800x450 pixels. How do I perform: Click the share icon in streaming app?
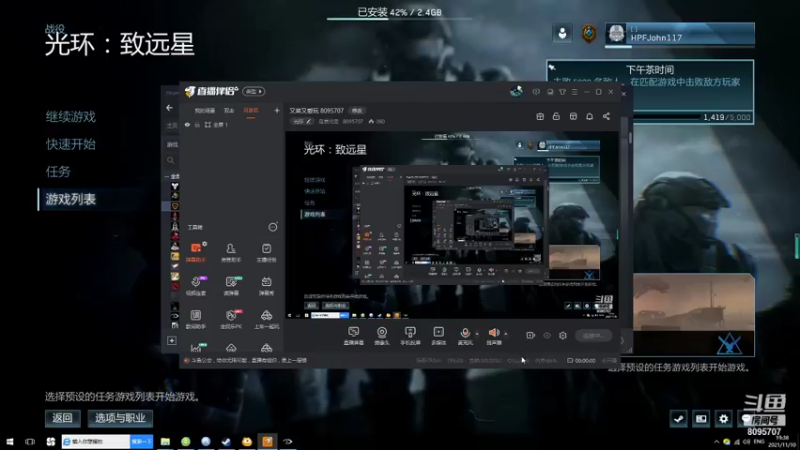click(x=606, y=116)
